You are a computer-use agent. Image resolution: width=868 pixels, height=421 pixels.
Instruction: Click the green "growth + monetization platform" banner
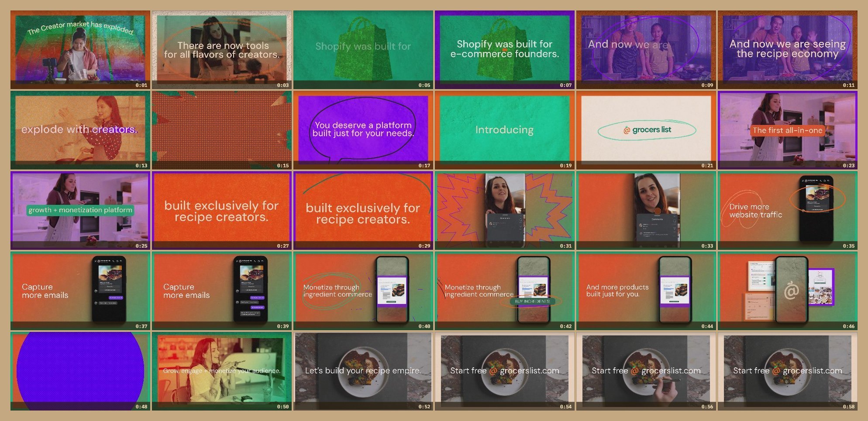point(80,210)
